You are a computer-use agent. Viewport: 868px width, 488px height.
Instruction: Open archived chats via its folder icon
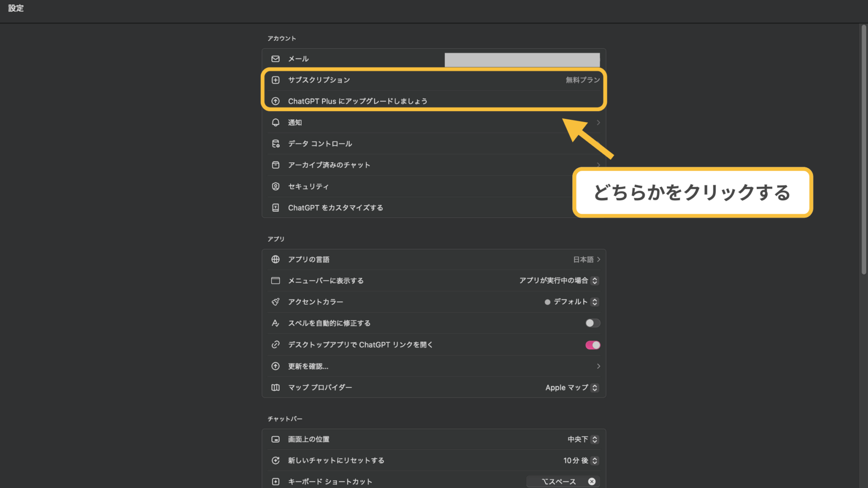coord(276,165)
